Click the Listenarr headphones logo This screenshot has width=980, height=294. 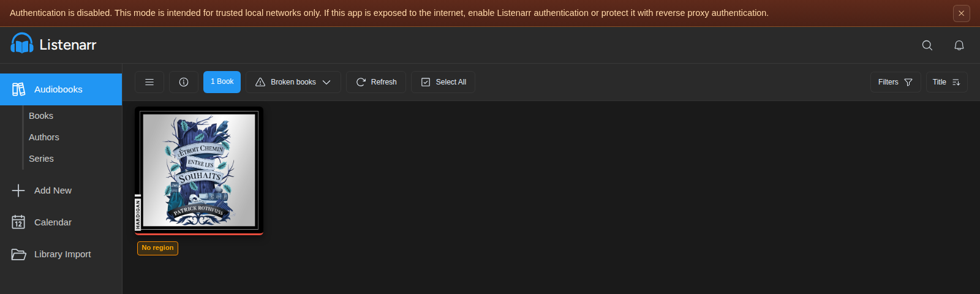[22, 43]
